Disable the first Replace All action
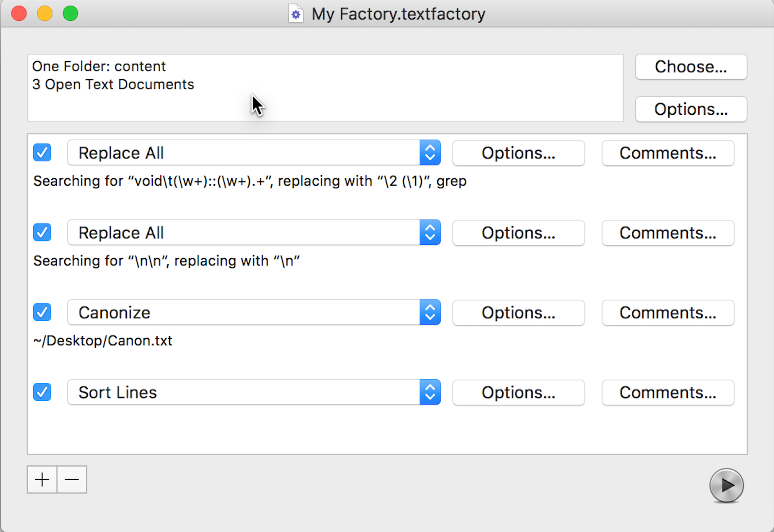774x532 pixels. [x=42, y=152]
